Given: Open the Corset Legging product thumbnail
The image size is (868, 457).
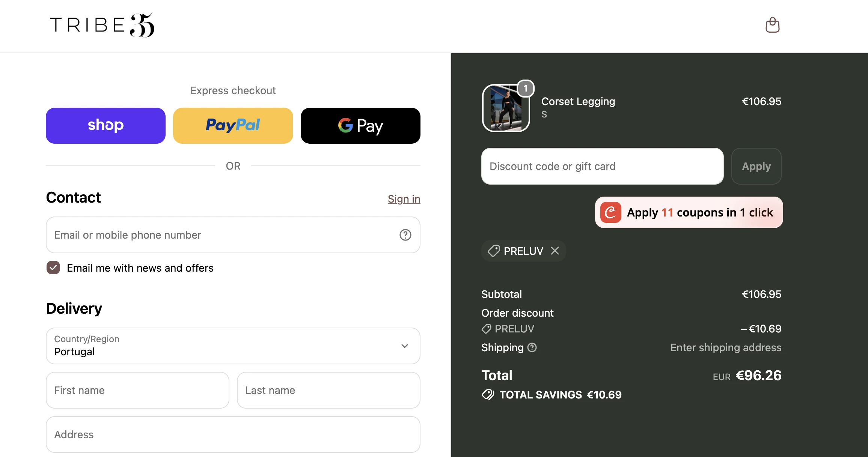Looking at the screenshot, I should pos(506,108).
